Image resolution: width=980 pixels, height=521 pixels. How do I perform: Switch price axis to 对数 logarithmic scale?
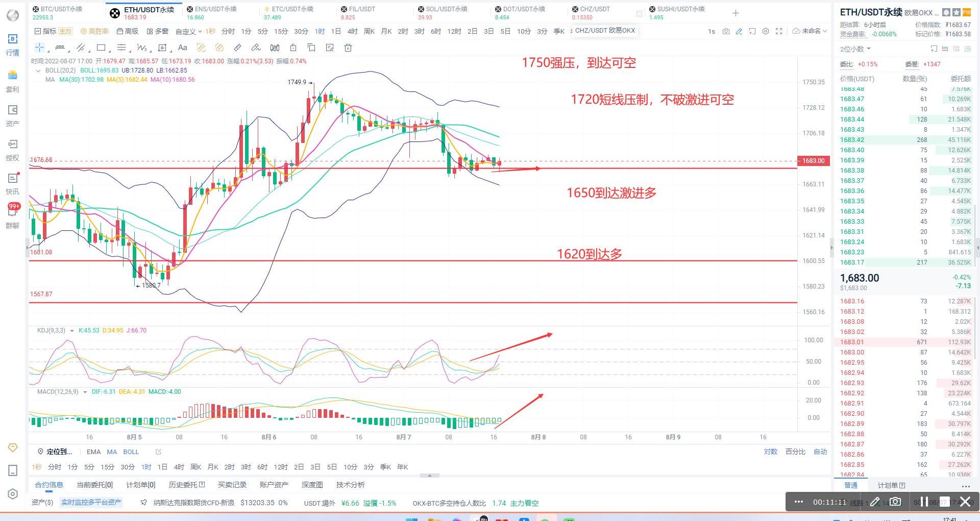pos(770,452)
